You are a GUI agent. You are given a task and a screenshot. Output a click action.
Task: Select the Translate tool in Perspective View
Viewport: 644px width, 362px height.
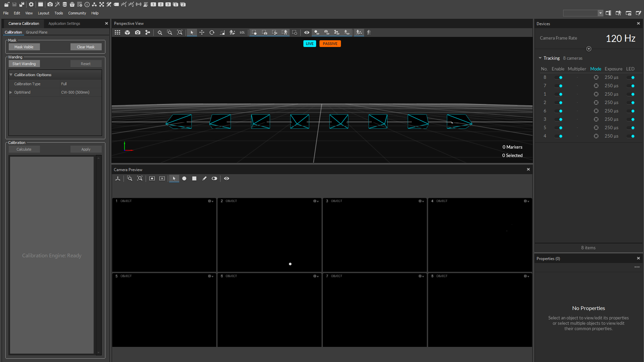pyautogui.click(x=202, y=33)
